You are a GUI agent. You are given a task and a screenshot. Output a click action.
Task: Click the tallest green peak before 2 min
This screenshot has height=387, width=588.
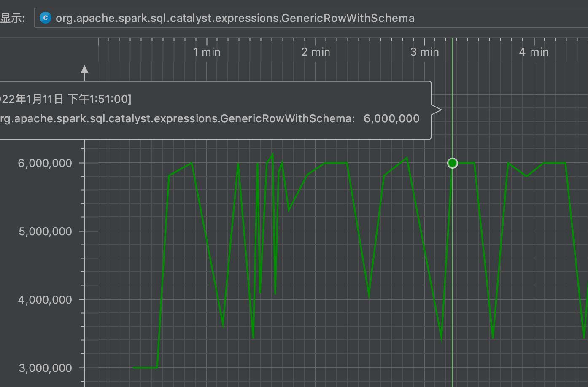click(x=272, y=154)
